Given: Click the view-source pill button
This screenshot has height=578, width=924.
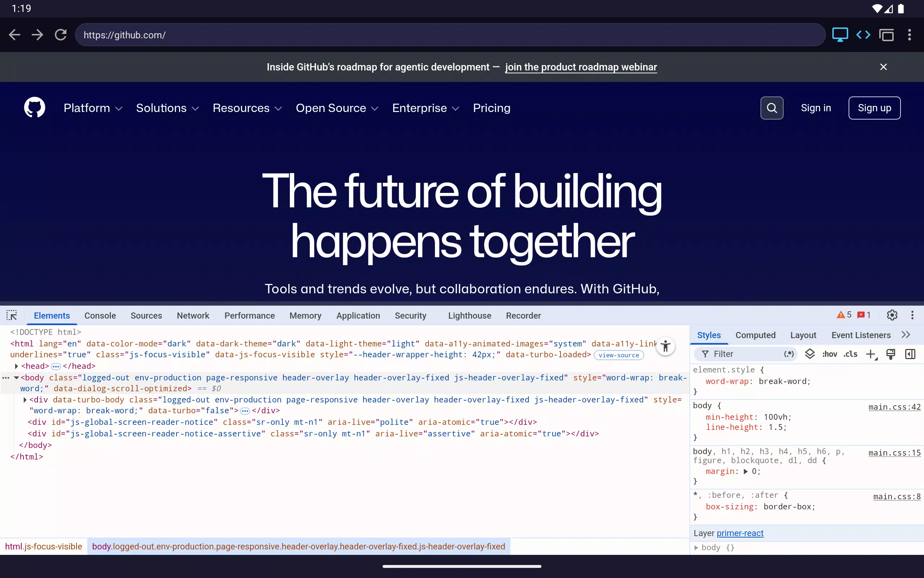Looking at the screenshot, I should pyautogui.click(x=619, y=355).
